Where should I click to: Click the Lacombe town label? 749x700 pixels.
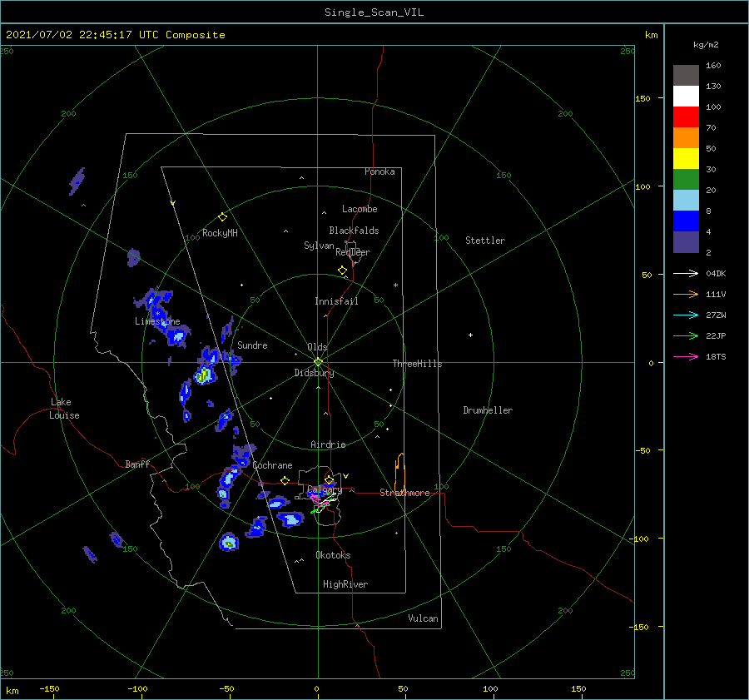(x=360, y=209)
